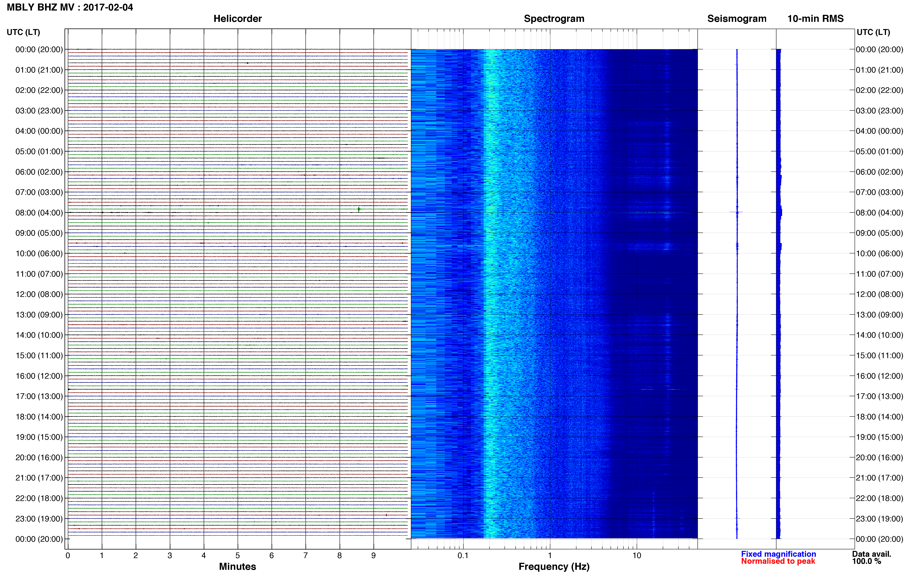924x578 pixels.
Task: Click UTC (LT) label beside the helicorder
Action: click(23, 32)
